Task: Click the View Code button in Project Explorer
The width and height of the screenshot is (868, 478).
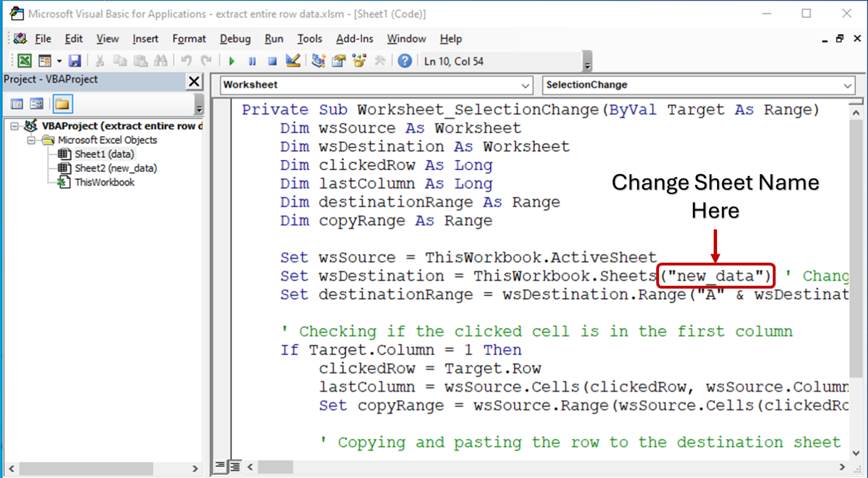Action: (17, 104)
